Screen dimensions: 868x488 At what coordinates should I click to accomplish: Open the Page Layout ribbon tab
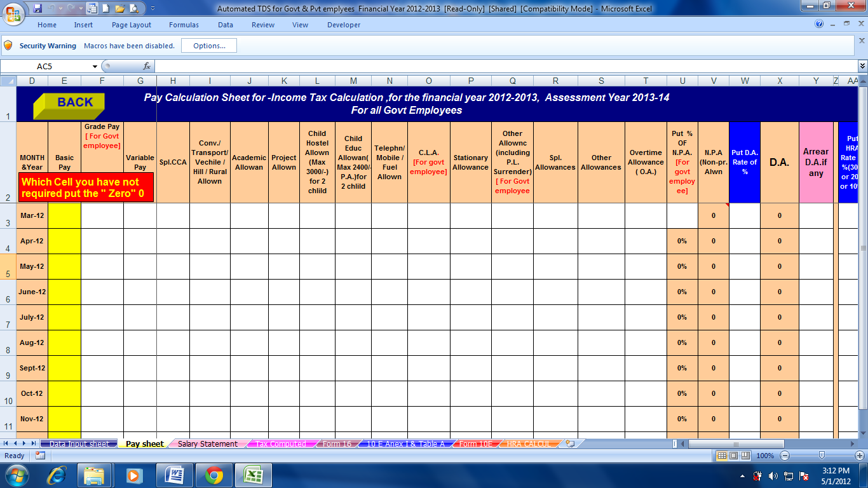click(x=132, y=25)
